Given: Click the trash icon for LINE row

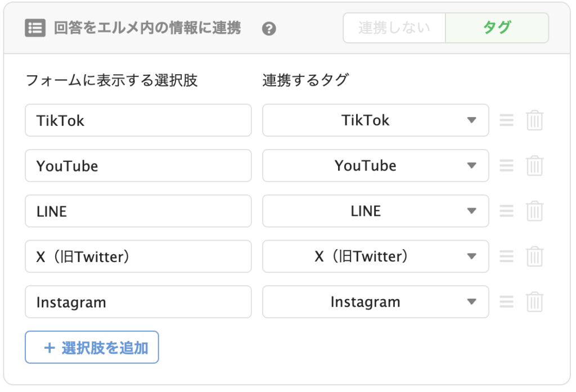Looking at the screenshot, I should click(534, 211).
